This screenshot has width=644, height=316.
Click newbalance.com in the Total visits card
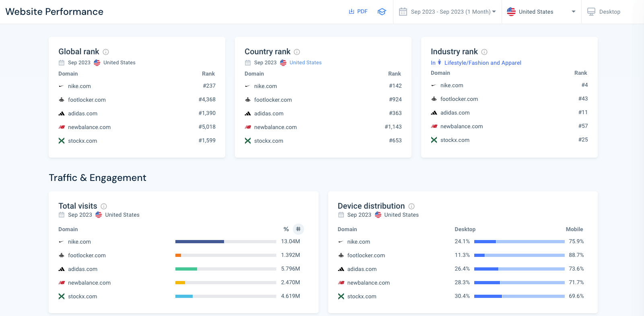(x=89, y=283)
